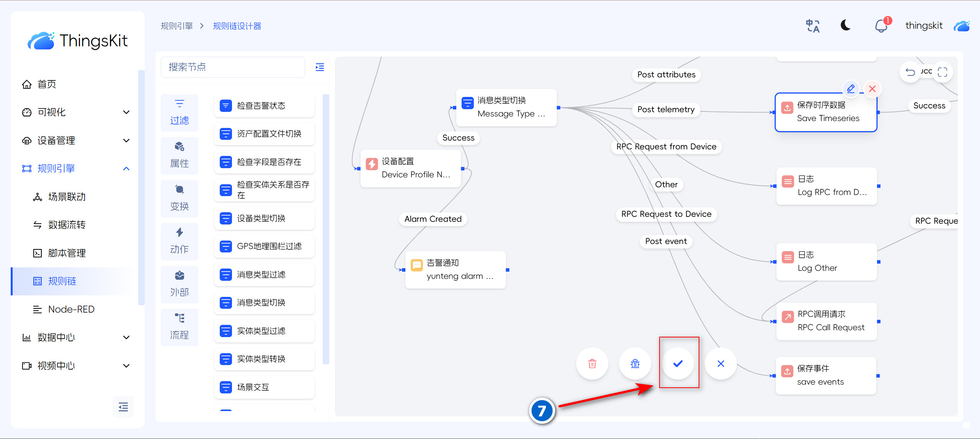Open the Node-RED menu item
Screen dimensions: 980x439
coord(71,309)
